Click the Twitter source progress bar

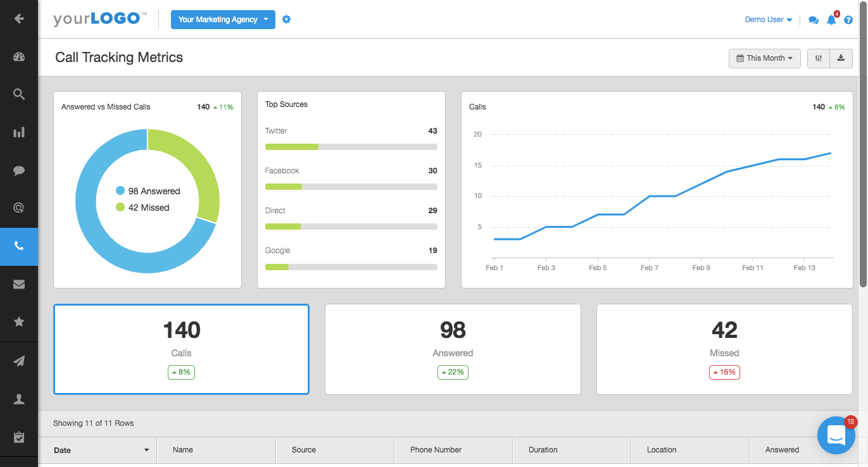point(351,147)
